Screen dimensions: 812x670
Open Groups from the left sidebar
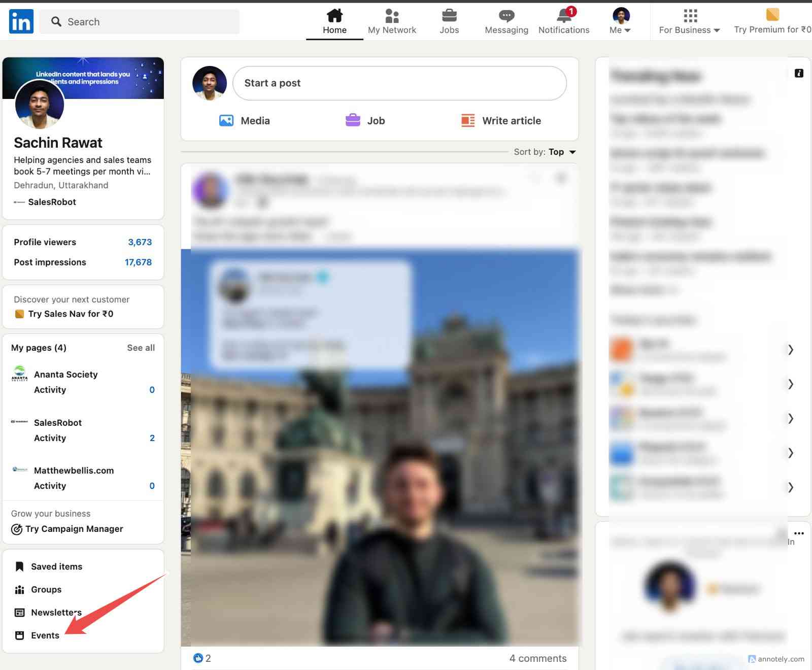point(46,589)
